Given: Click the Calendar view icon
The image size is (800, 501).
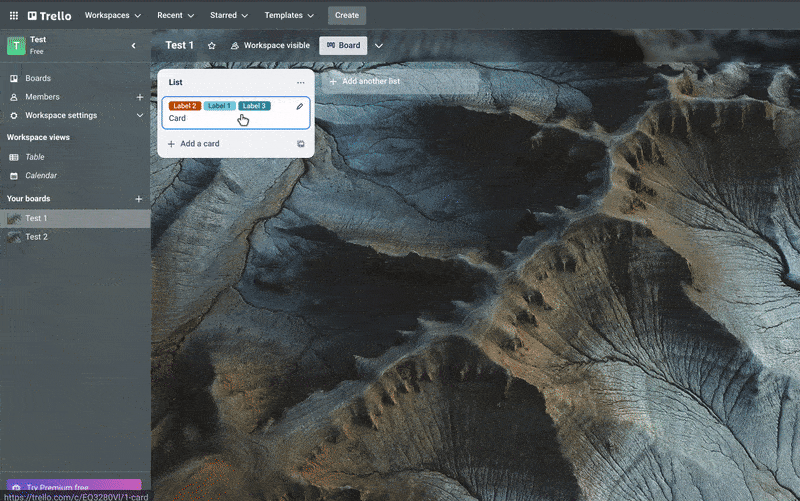Looking at the screenshot, I should pyautogui.click(x=14, y=176).
